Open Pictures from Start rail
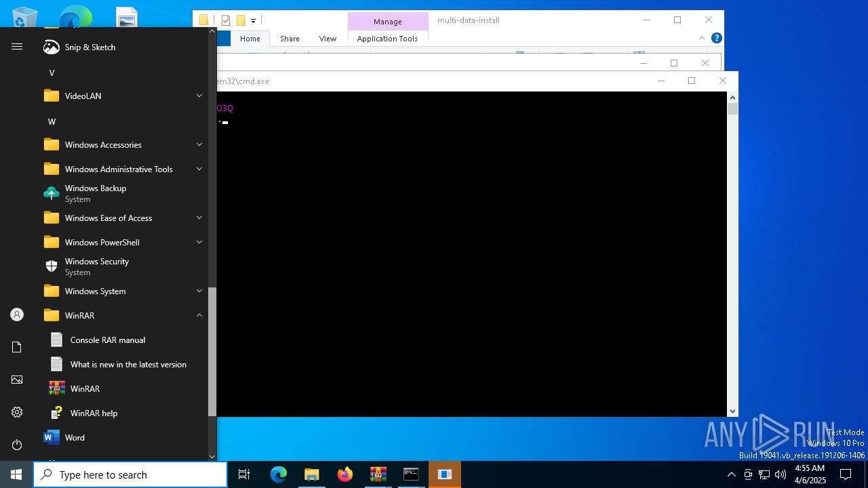This screenshot has width=868, height=488. [17, 380]
